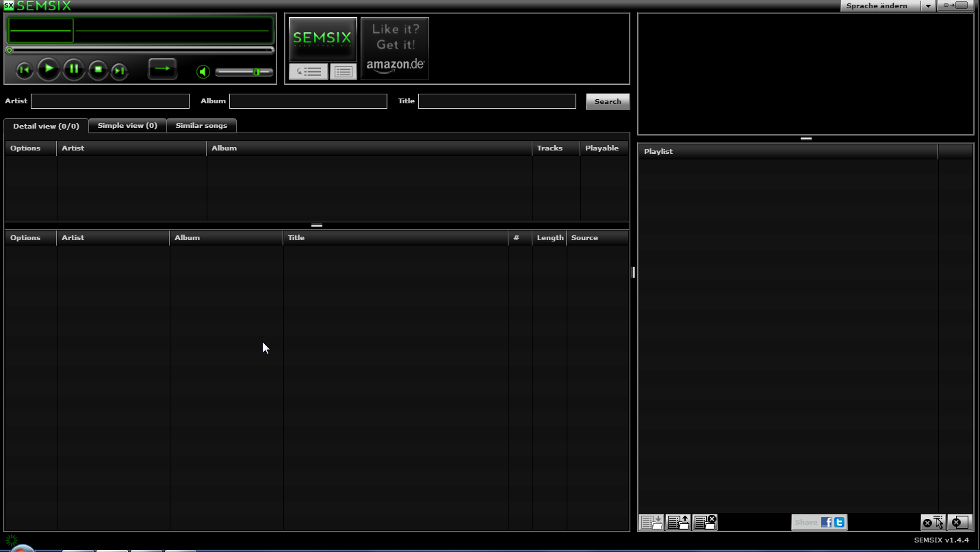Screen dimensions: 980x552
Task: Skip to the previous track
Action: pos(24,70)
